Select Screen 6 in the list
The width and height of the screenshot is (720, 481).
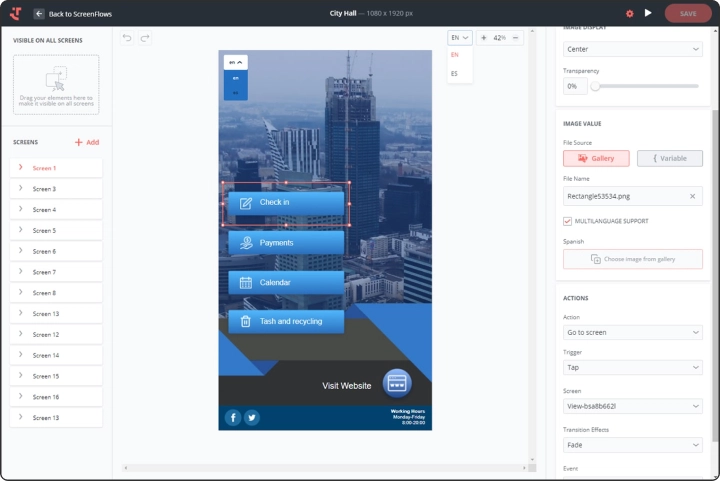(56, 251)
